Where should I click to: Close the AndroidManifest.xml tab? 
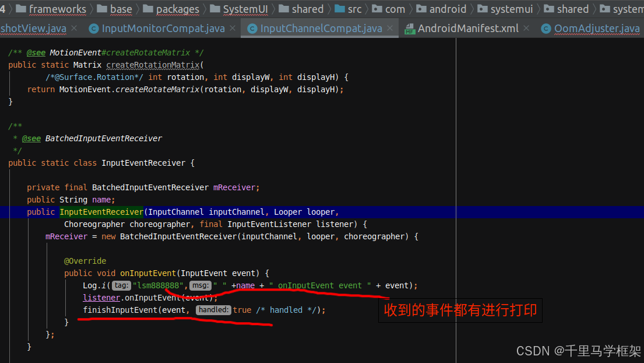pos(526,28)
